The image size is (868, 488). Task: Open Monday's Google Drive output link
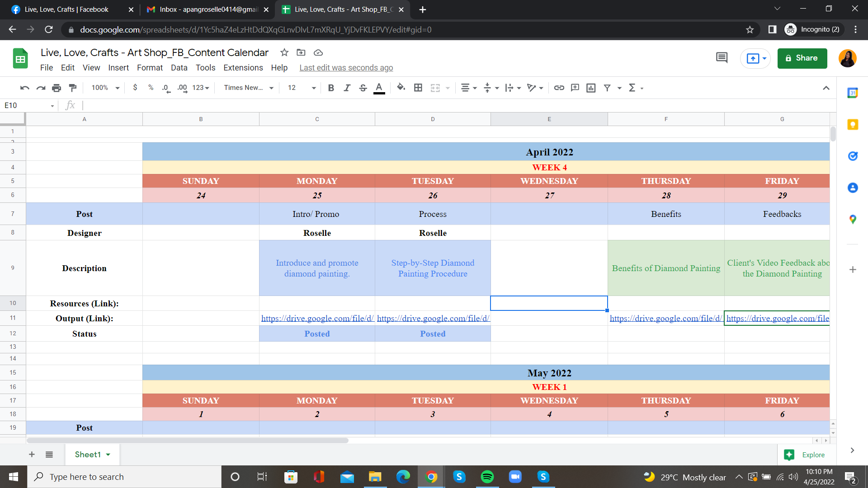pos(317,319)
